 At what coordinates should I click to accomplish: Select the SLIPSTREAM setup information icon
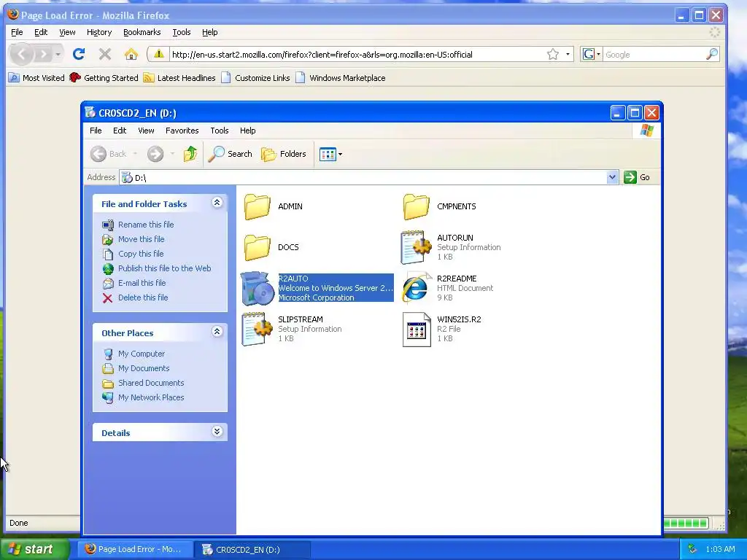coord(258,329)
